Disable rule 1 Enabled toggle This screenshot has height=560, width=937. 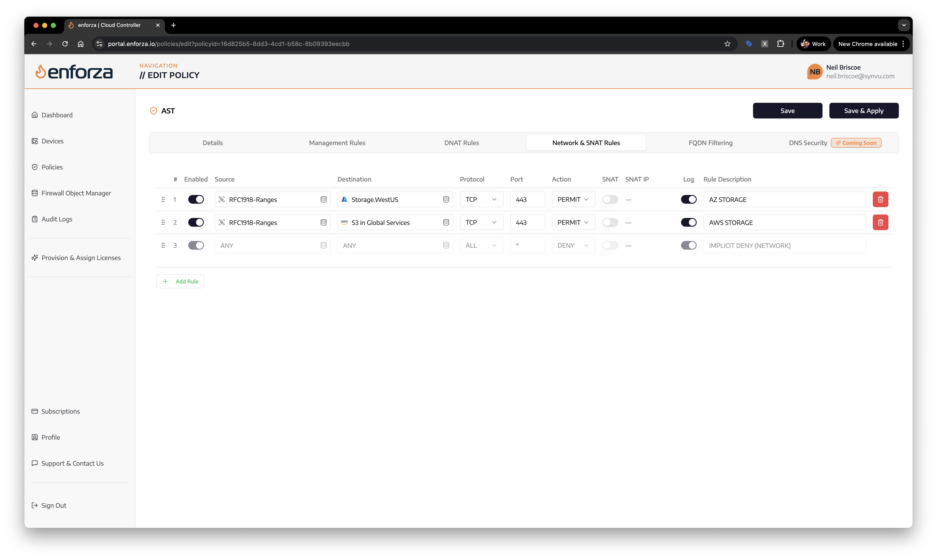(196, 199)
